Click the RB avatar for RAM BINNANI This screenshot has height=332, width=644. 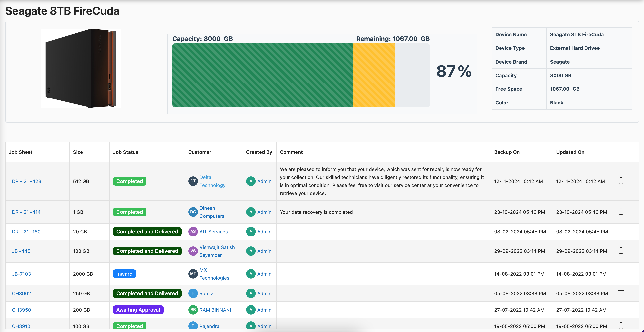[x=193, y=310]
